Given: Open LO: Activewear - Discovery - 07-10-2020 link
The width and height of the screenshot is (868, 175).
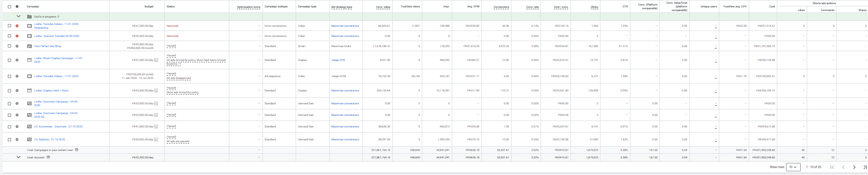Looking at the screenshot, I should coord(58,127).
